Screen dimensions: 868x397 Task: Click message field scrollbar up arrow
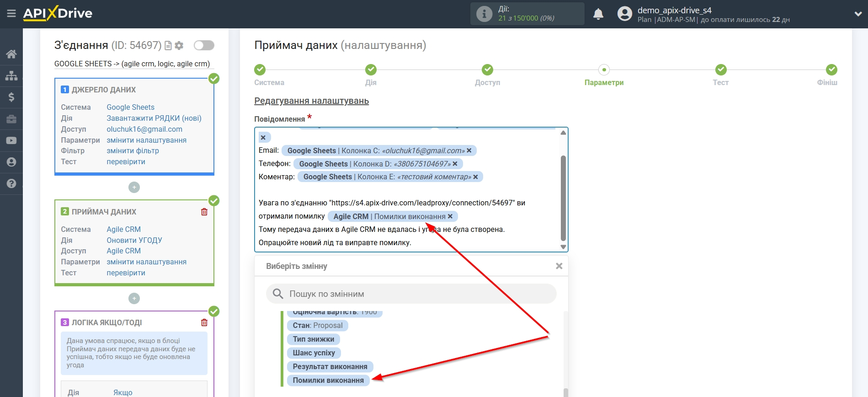pyautogui.click(x=563, y=133)
